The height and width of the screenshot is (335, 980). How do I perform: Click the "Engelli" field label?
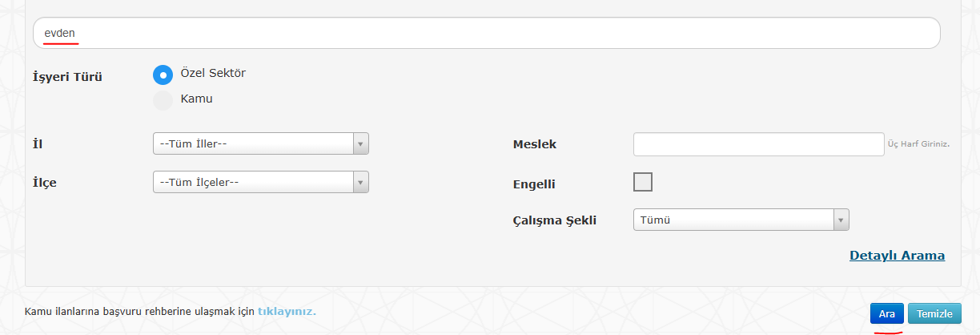pos(534,184)
